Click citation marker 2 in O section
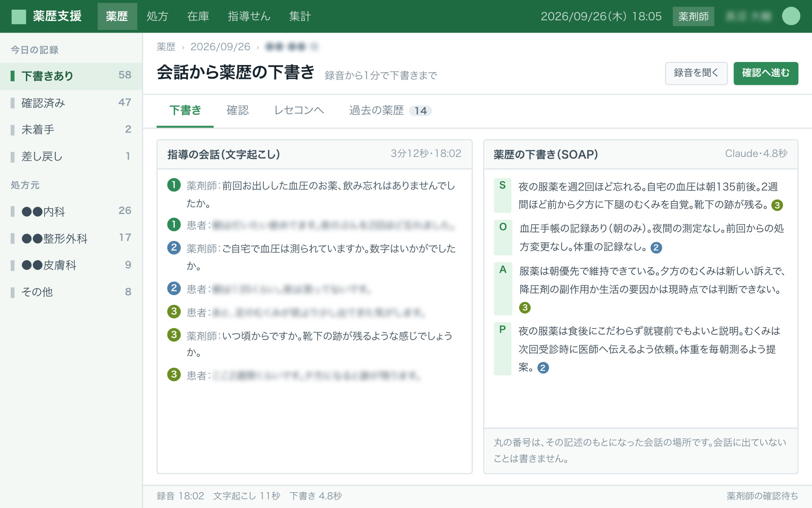Viewport: 812px width, 508px height. coord(656,248)
